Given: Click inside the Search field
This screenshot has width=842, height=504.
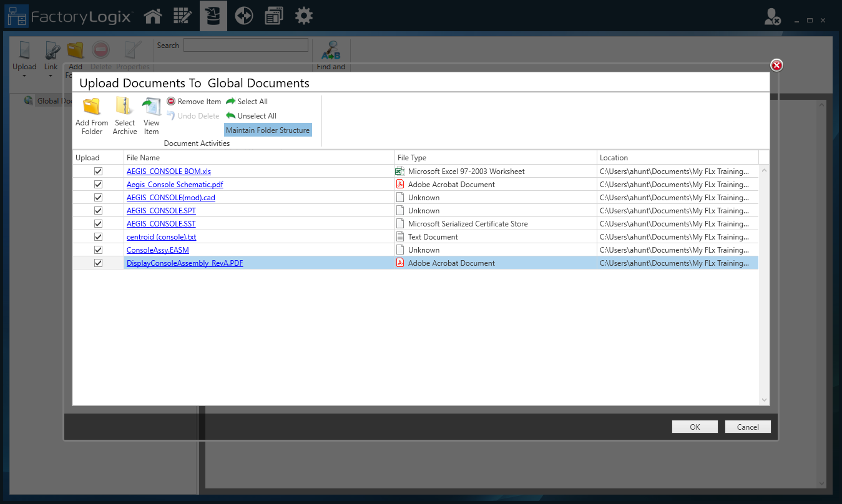Looking at the screenshot, I should coord(245,45).
